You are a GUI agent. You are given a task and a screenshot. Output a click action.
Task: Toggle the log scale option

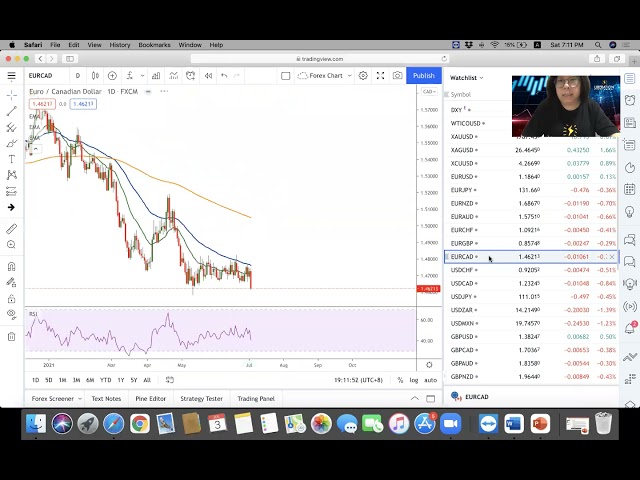point(414,380)
